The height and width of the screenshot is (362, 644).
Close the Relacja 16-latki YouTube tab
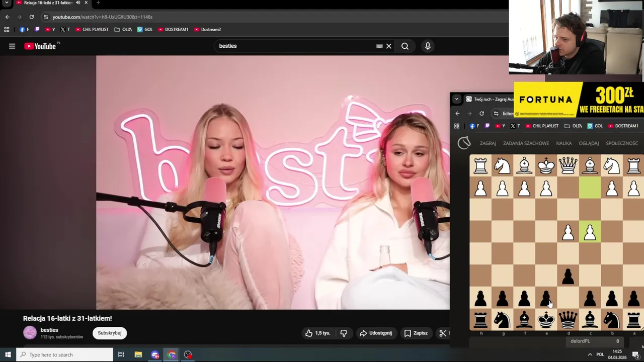tap(86, 3)
